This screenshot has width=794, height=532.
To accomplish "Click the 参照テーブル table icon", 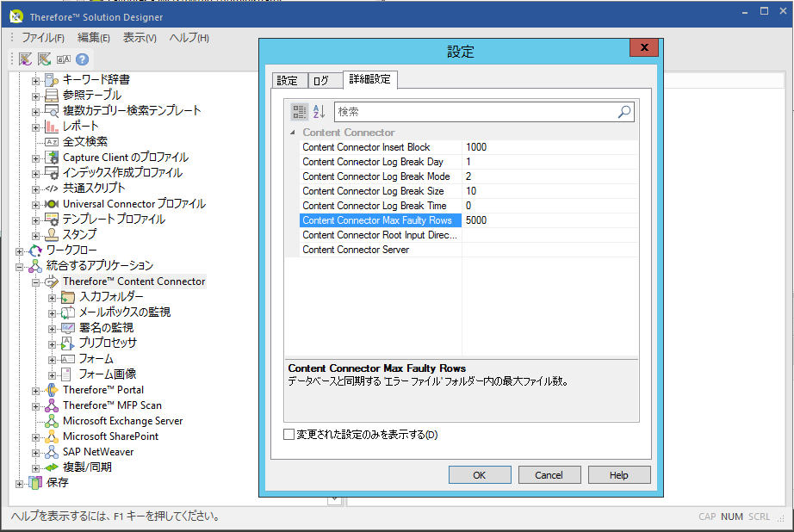I will [52, 96].
